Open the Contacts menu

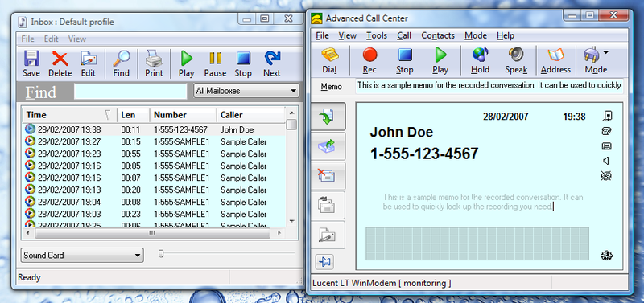point(438,35)
